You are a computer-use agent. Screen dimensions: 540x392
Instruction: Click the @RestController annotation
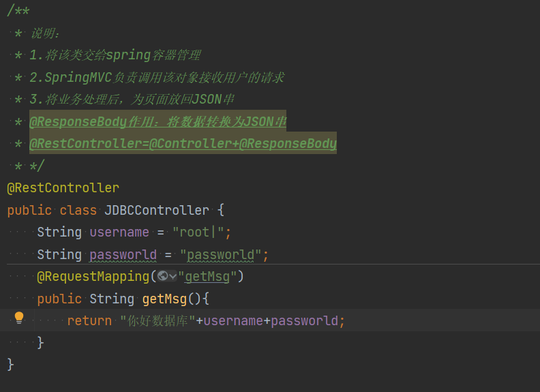63,188
